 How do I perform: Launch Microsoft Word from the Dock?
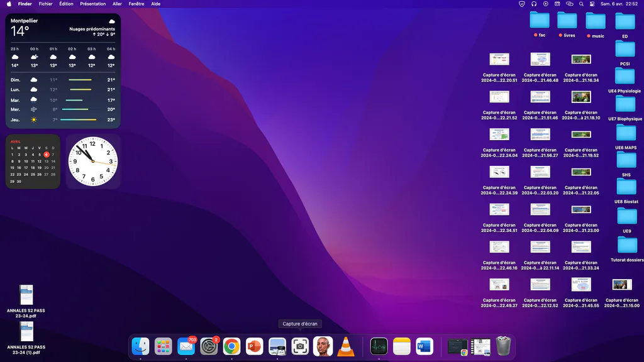425,346
